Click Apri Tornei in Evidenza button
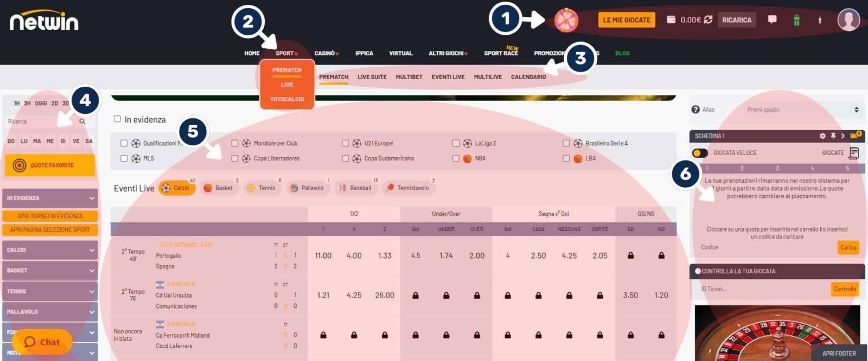This screenshot has width=868, height=361. (x=50, y=216)
